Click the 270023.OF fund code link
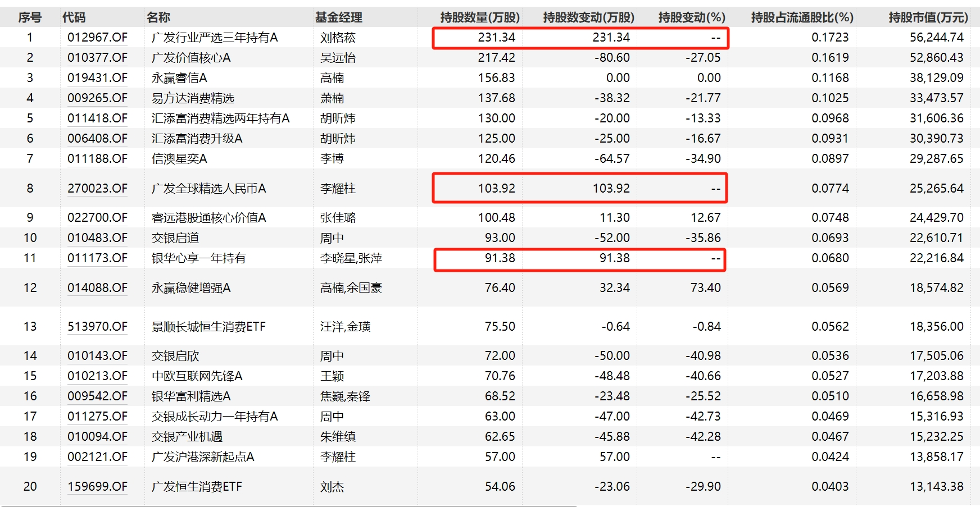 click(x=97, y=189)
